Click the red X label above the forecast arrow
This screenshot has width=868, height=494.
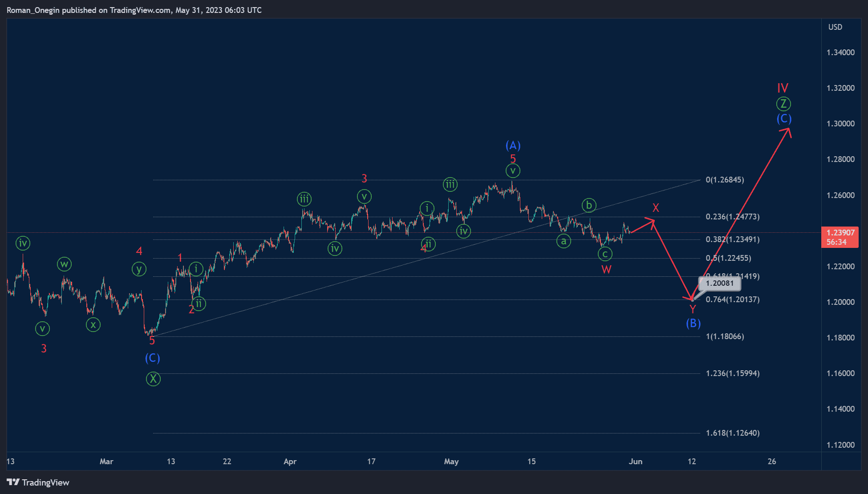[x=656, y=208]
